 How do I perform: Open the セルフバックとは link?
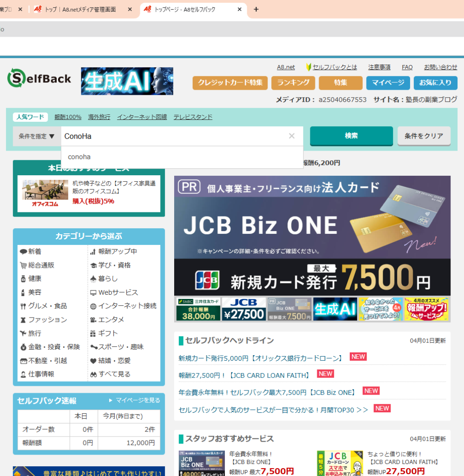(x=334, y=67)
